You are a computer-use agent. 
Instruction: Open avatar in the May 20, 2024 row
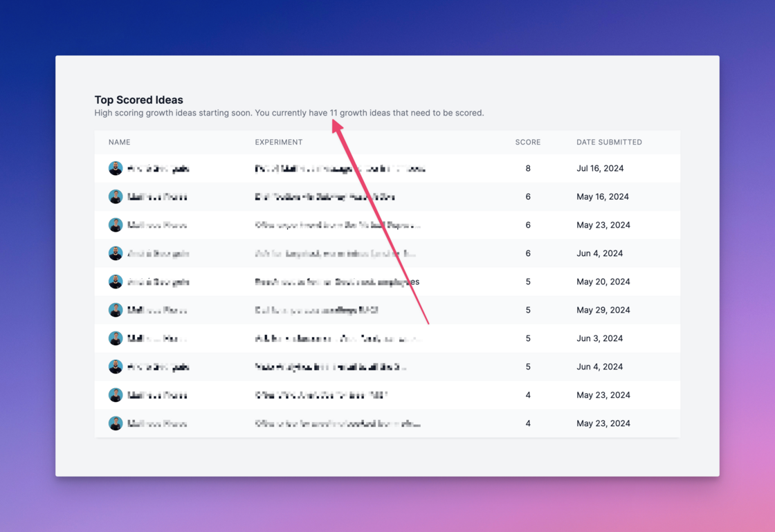pyautogui.click(x=116, y=282)
